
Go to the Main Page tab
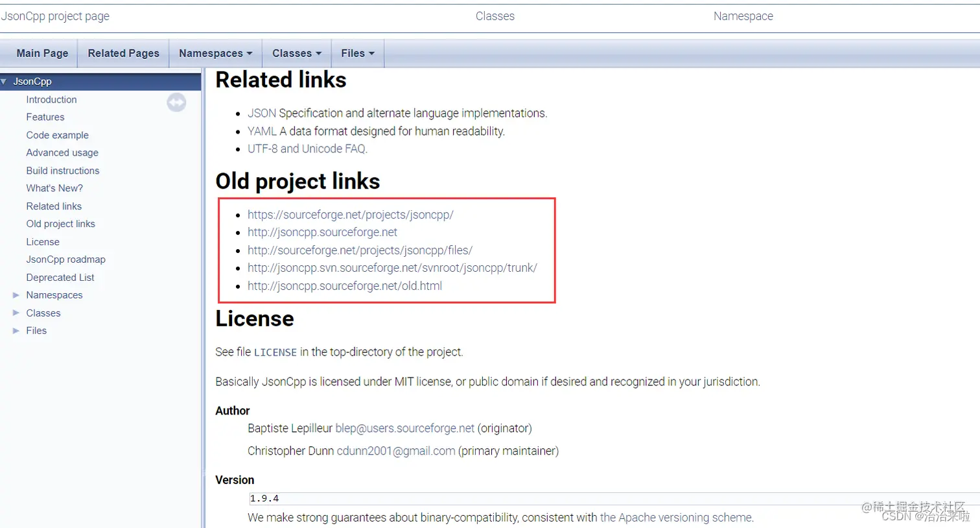point(42,53)
